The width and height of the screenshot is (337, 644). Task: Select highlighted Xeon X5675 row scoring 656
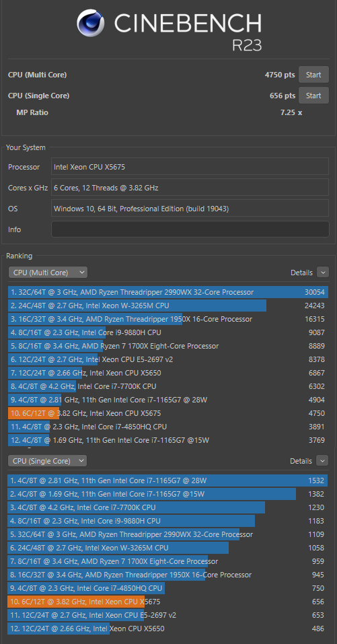(168, 602)
